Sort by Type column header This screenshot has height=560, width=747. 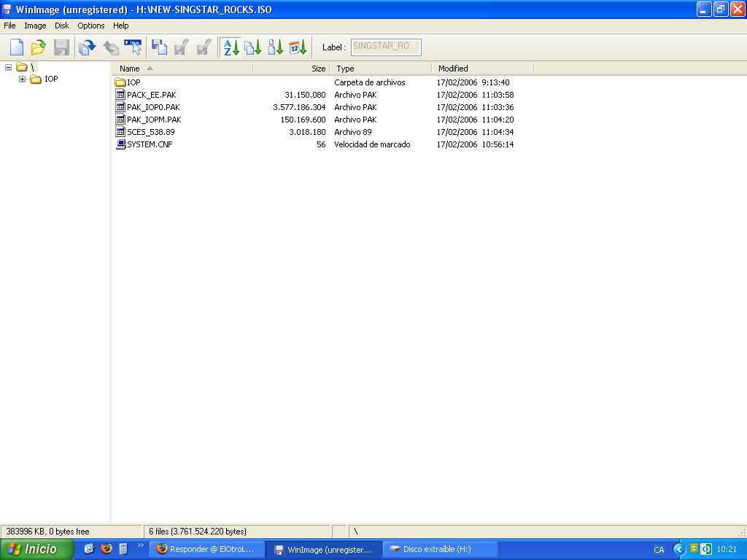coord(381,69)
